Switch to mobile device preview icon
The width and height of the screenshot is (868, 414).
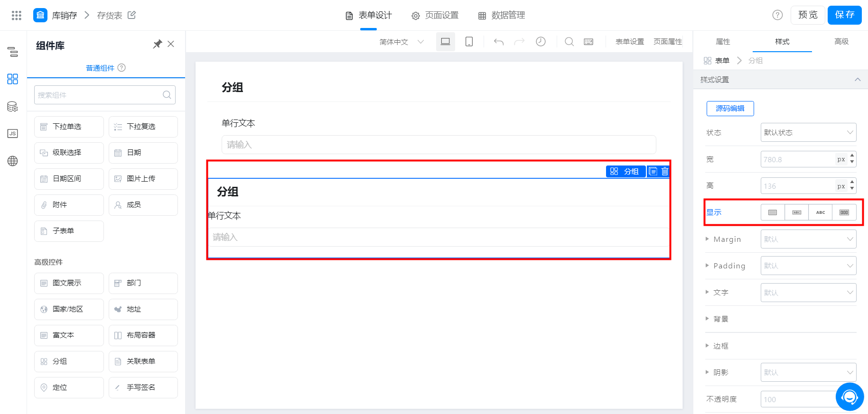[469, 42]
